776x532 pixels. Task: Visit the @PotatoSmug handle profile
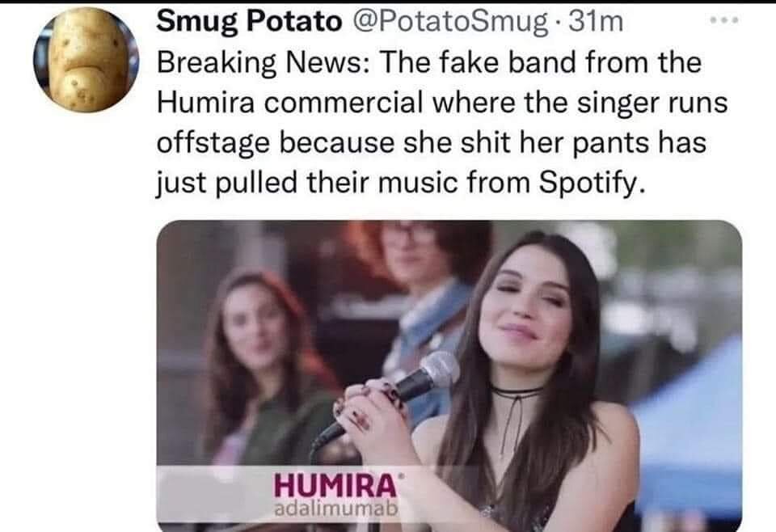pyautogui.click(x=447, y=23)
